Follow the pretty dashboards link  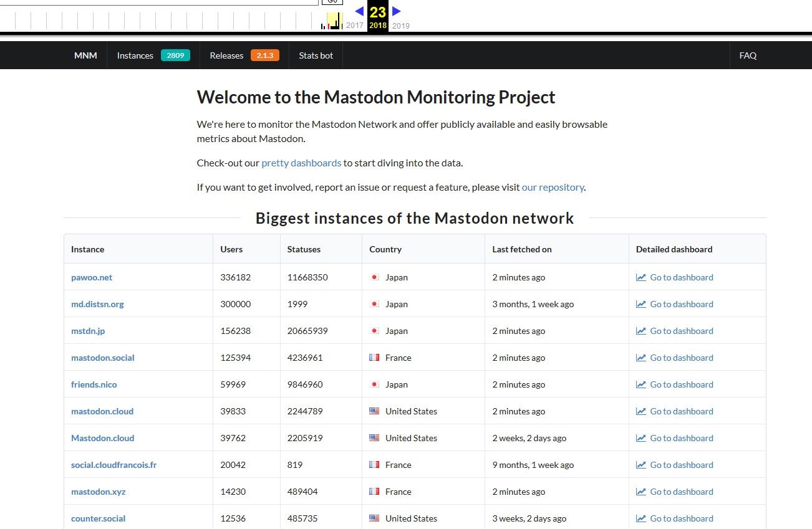[301, 163]
